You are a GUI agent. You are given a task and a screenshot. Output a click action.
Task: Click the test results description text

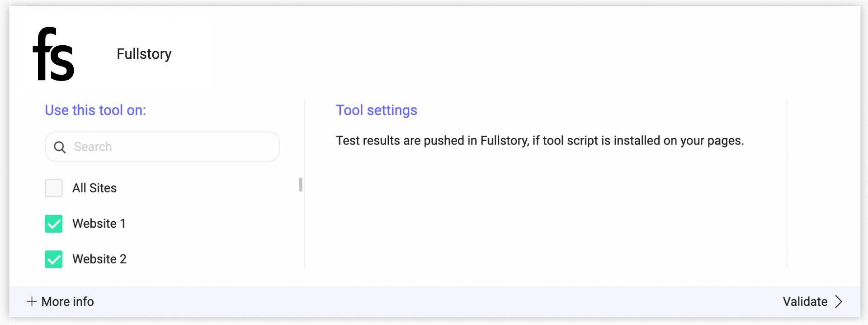click(540, 141)
